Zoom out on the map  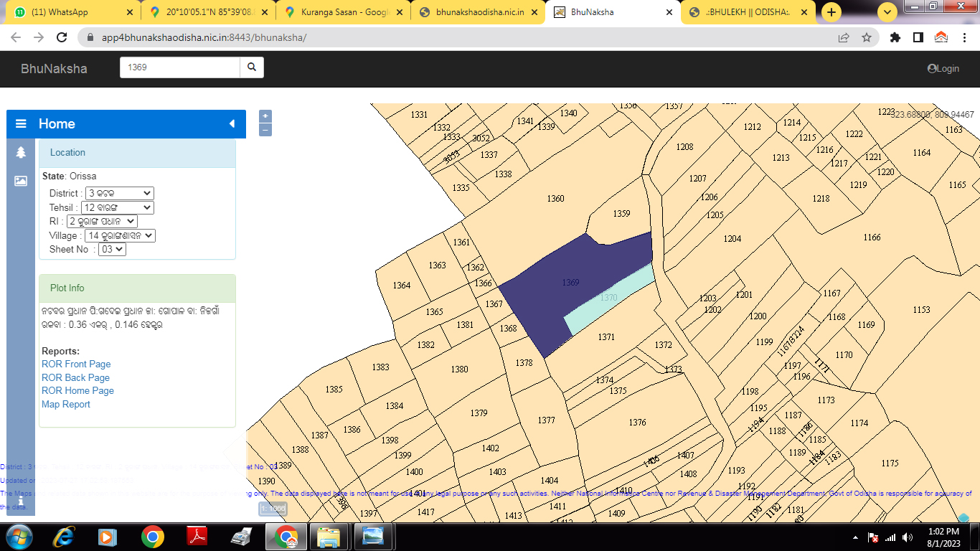[x=265, y=130]
